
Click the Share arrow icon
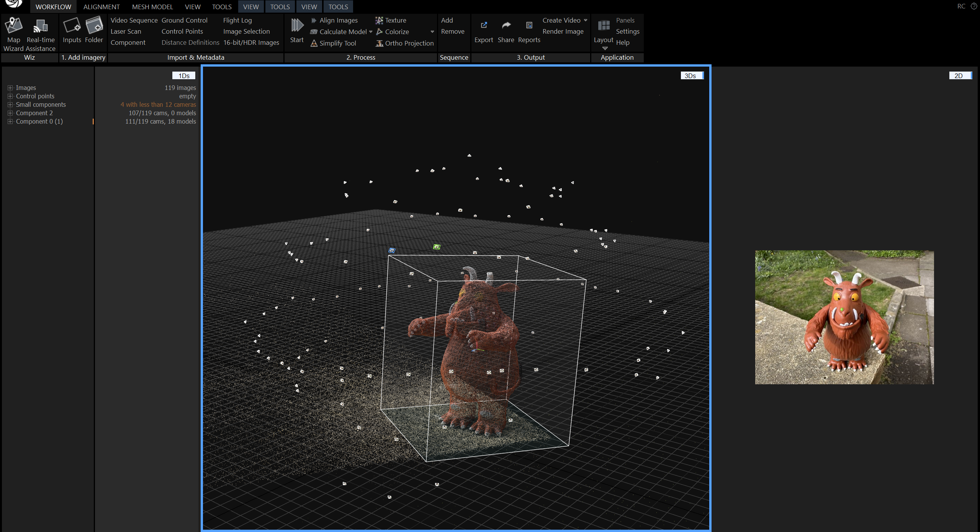[506, 26]
